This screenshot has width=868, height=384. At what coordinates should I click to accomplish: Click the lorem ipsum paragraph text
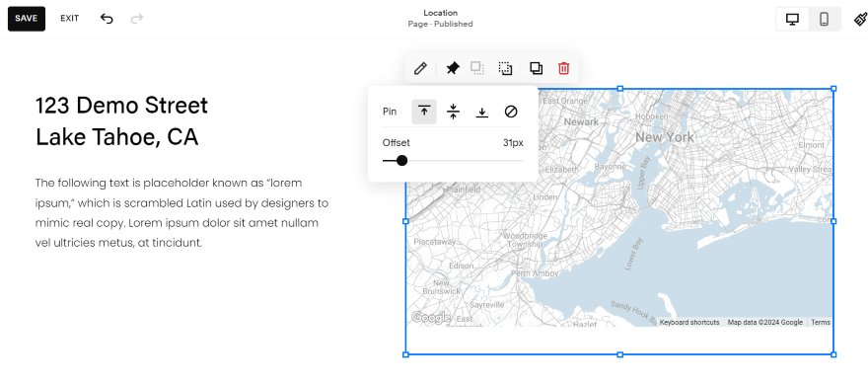coord(182,213)
